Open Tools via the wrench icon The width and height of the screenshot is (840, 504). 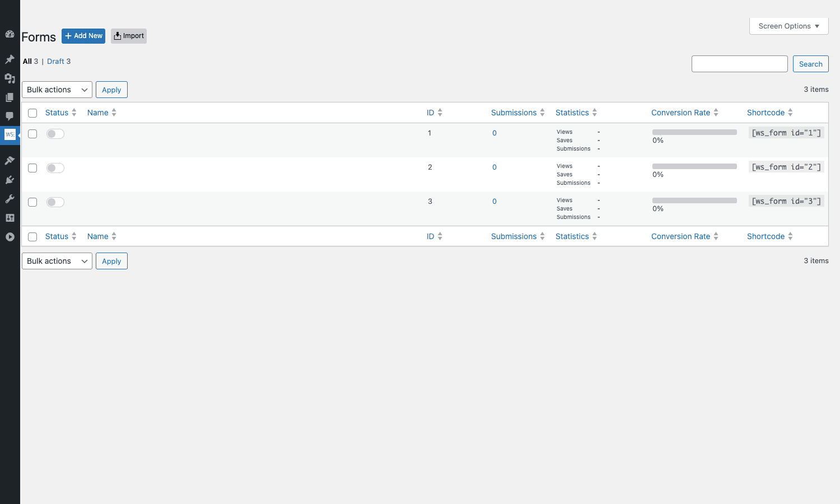point(10,199)
